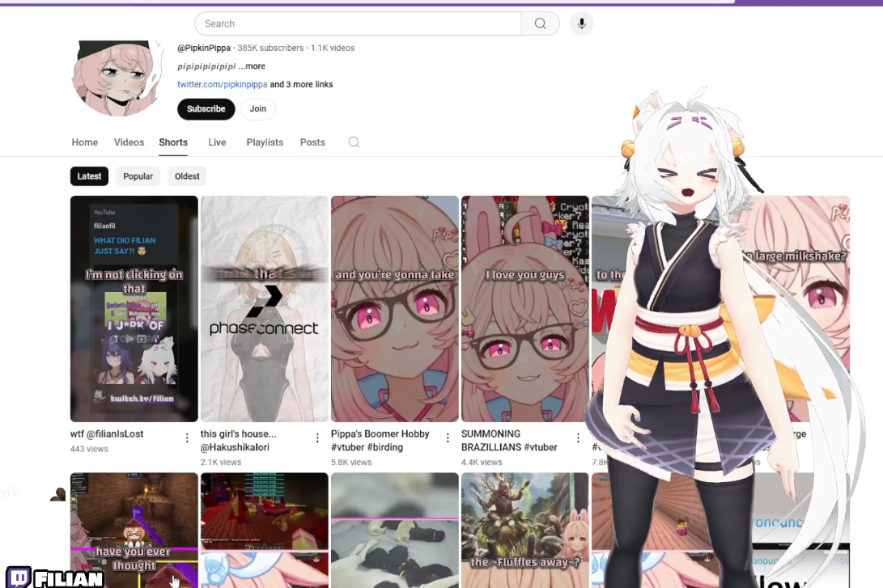Viewport: 883px width, 588px height.
Task: Select the Popular filter chip
Action: (x=138, y=176)
